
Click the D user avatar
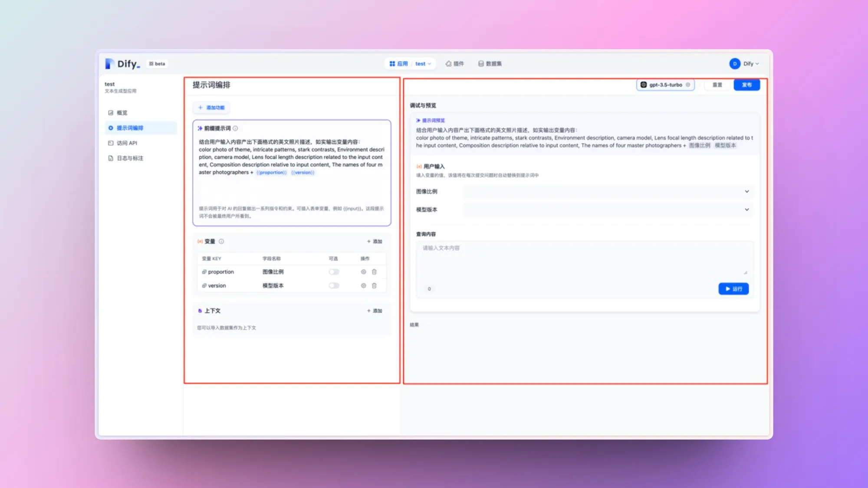[x=734, y=64]
